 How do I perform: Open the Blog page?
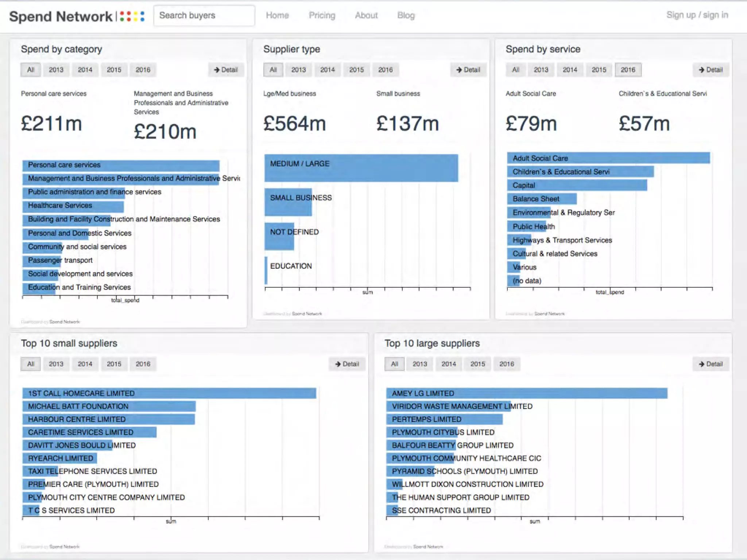coord(406,15)
